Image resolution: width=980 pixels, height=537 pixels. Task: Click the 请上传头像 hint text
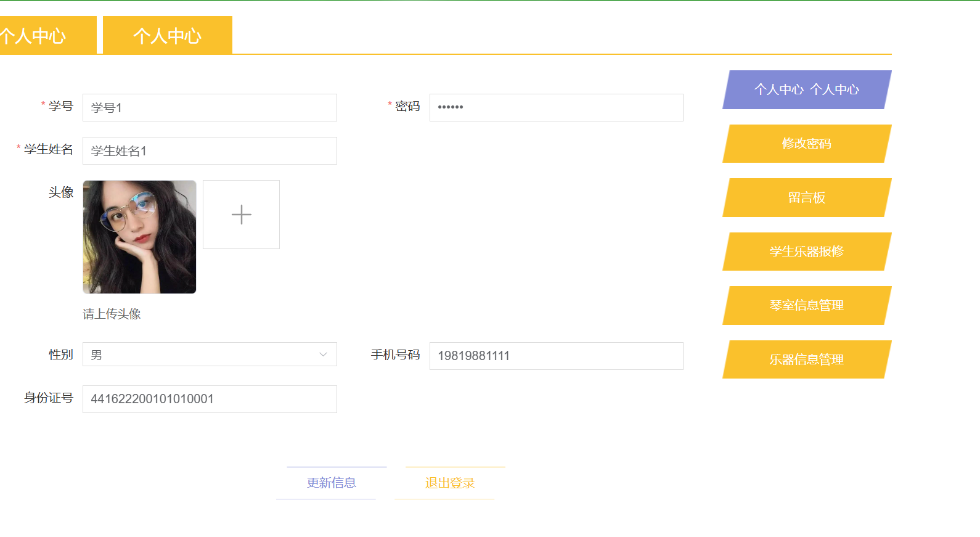(112, 314)
